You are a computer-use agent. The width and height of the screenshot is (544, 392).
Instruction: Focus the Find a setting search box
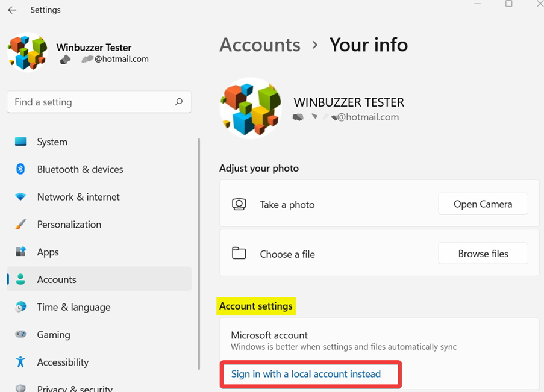tap(99, 102)
